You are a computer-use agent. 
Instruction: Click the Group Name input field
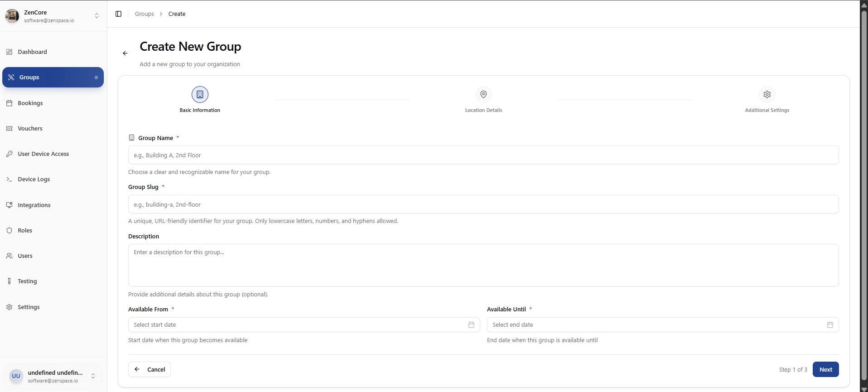pos(483,155)
